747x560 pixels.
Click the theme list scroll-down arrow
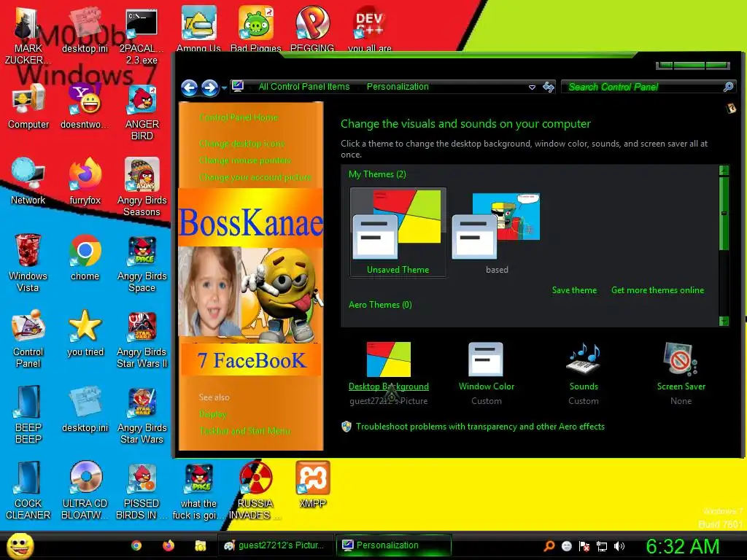point(724,322)
